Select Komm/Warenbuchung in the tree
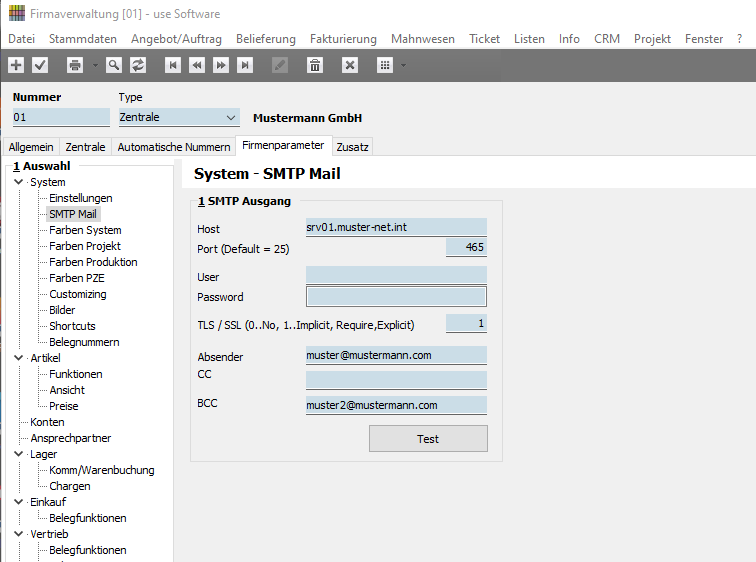 tap(102, 470)
